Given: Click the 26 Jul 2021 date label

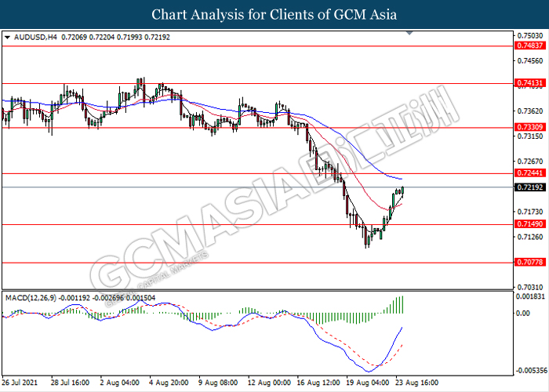Looking at the screenshot, I should point(21,383).
